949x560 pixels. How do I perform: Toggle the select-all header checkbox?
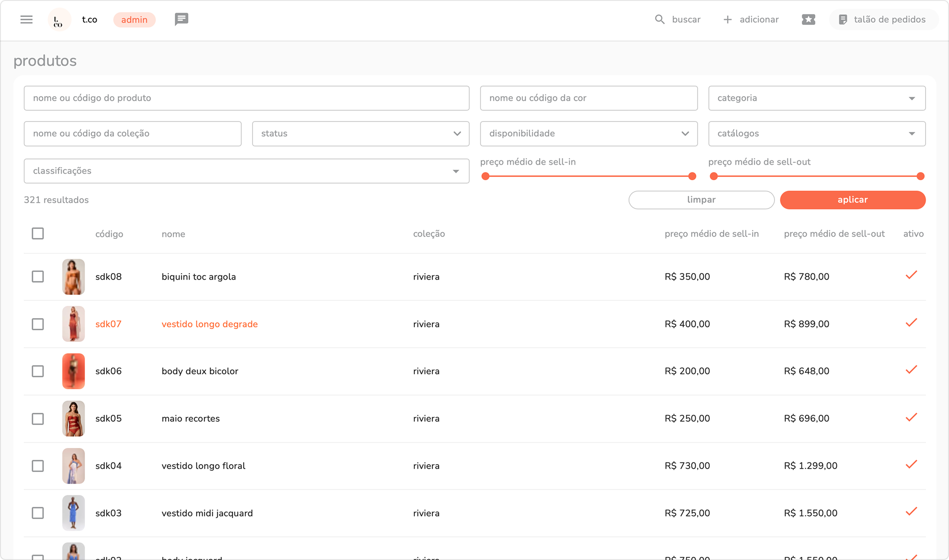point(38,233)
